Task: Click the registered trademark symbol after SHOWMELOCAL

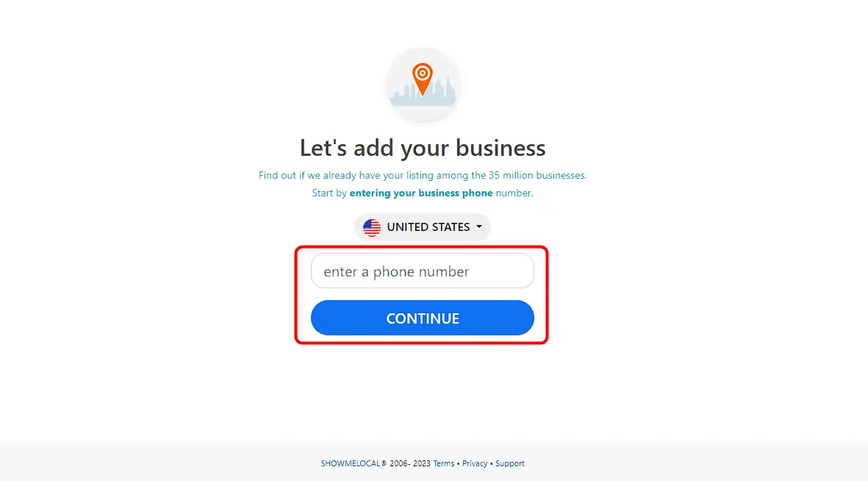Action: (384, 463)
